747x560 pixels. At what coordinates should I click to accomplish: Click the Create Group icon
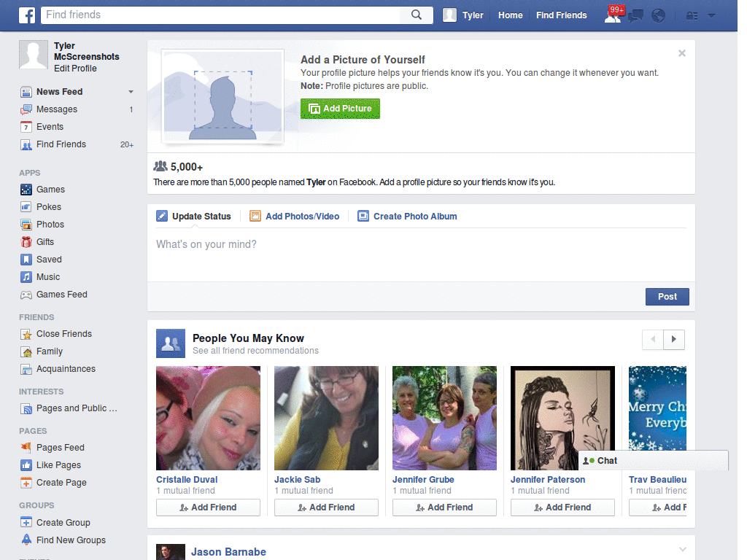pos(26,522)
